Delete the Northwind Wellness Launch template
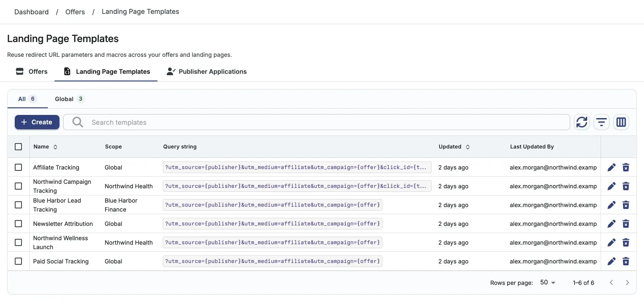 pos(626,242)
